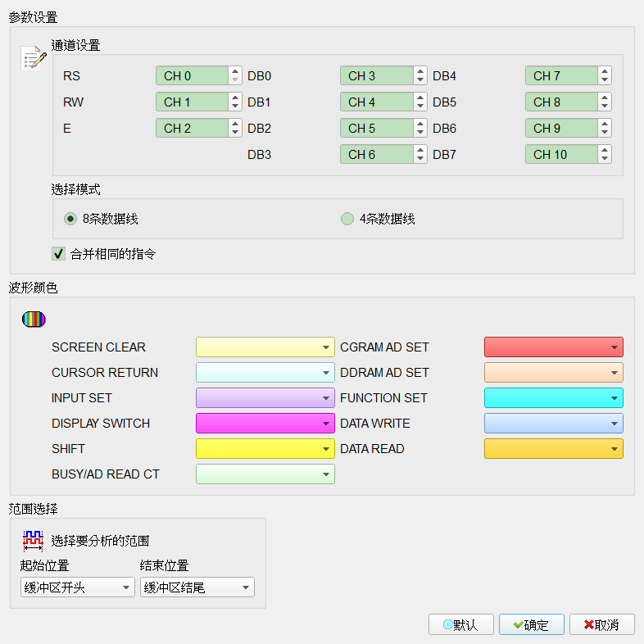Select the 4条数据线 radio button
Image resolution: width=644 pixels, height=644 pixels.
pos(347,219)
